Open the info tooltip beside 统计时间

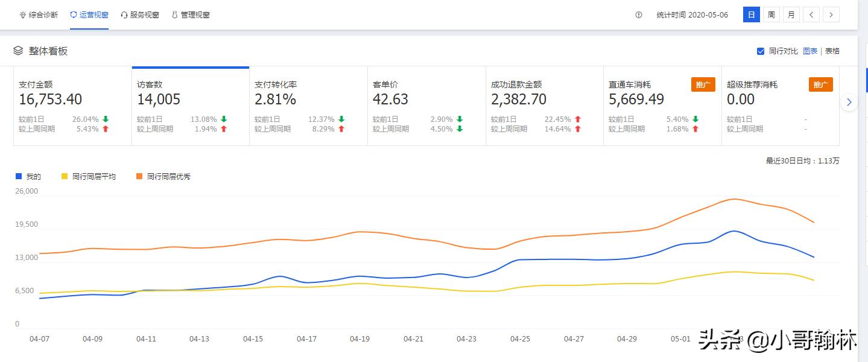pyautogui.click(x=638, y=14)
